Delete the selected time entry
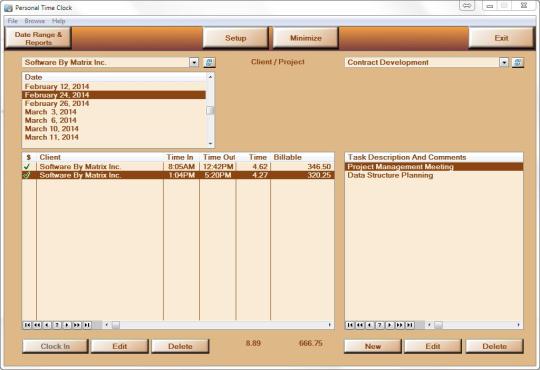The width and height of the screenshot is (540, 370). 180,346
